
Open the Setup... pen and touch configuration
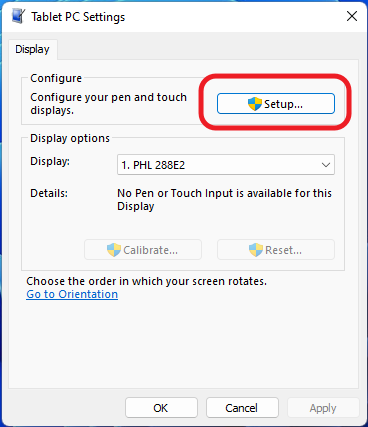pos(276,104)
